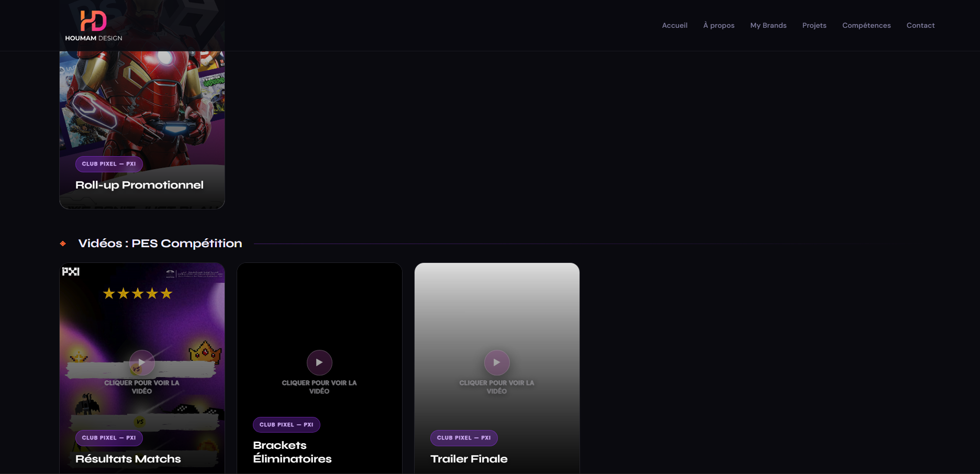
Task: Open the Roll-up Promotionnel title
Action: [139, 185]
